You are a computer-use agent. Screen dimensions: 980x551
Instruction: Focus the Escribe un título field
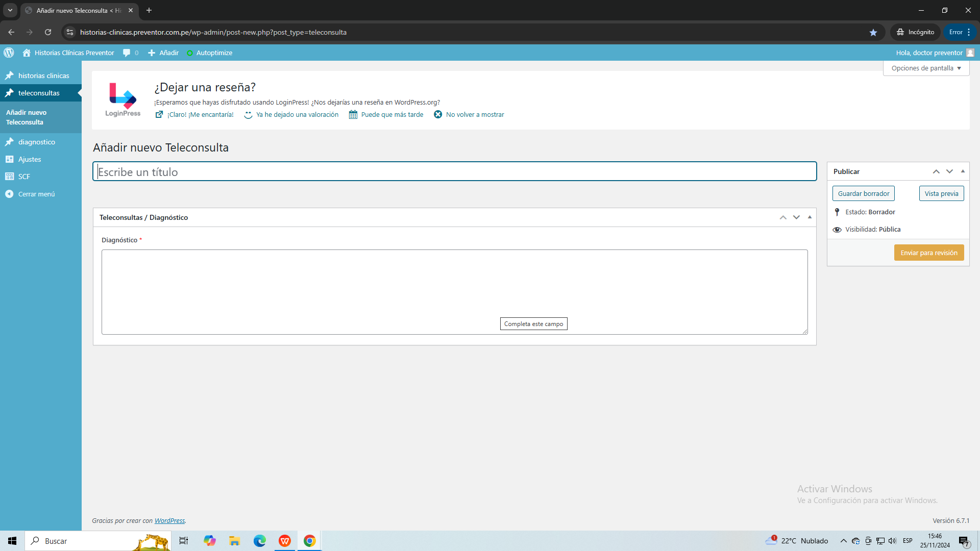pyautogui.click(x=454, y=171)
